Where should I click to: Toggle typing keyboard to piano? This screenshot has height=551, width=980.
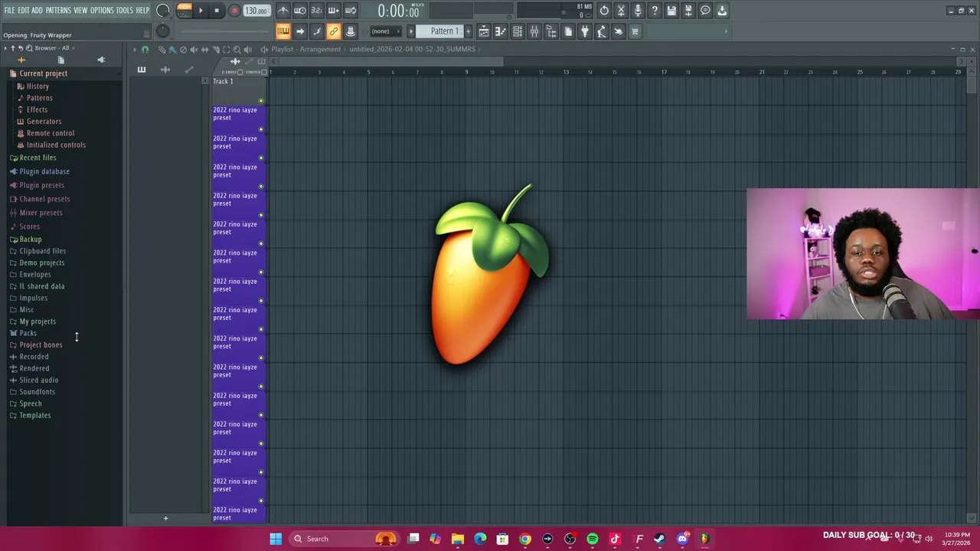click(283, 31)
